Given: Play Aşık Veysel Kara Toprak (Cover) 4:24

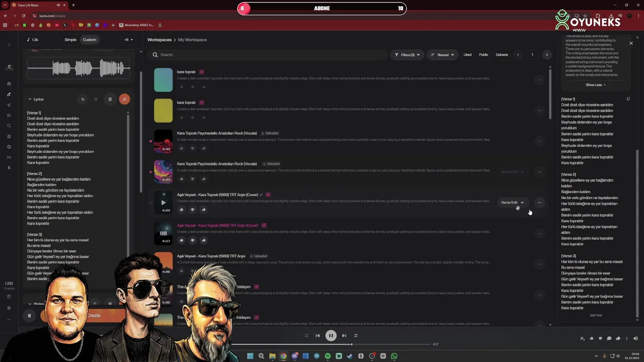Looking at the screenshot, I should point(163,203).
